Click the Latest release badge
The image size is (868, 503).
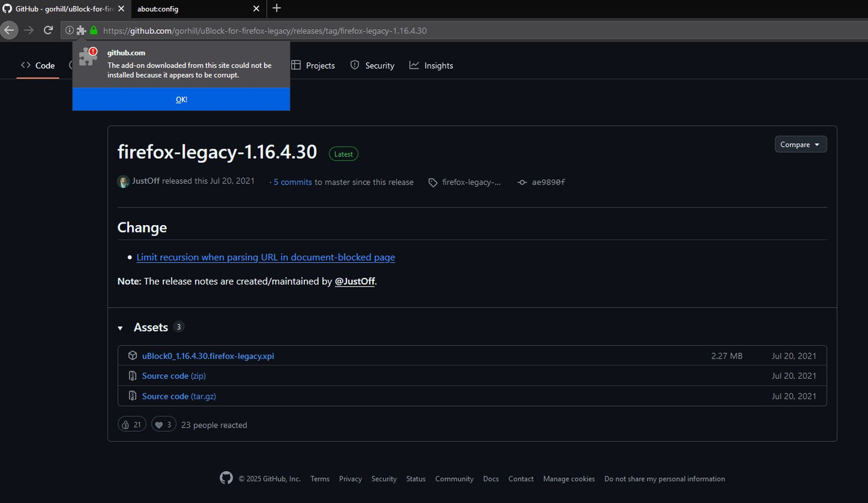tap(344, 154)
